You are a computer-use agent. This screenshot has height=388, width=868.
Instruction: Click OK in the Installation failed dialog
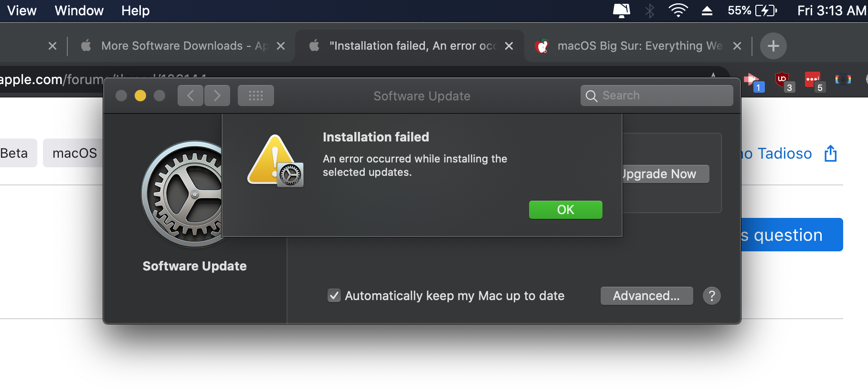click(565, 210)
